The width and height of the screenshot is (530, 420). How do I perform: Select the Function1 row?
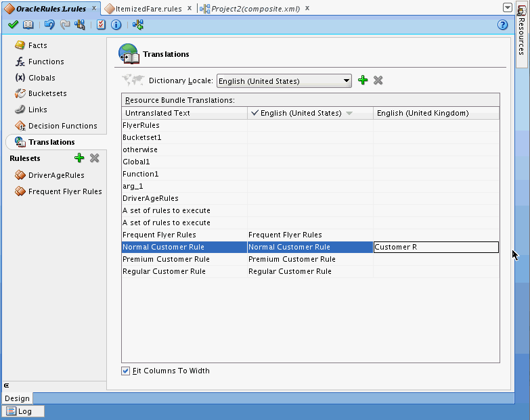coord(310,174)
